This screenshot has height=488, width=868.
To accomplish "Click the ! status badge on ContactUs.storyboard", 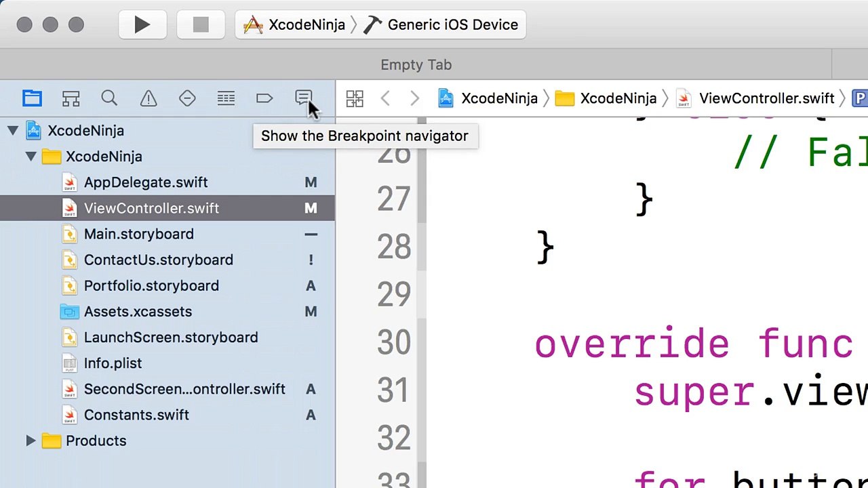I will 311,260.
